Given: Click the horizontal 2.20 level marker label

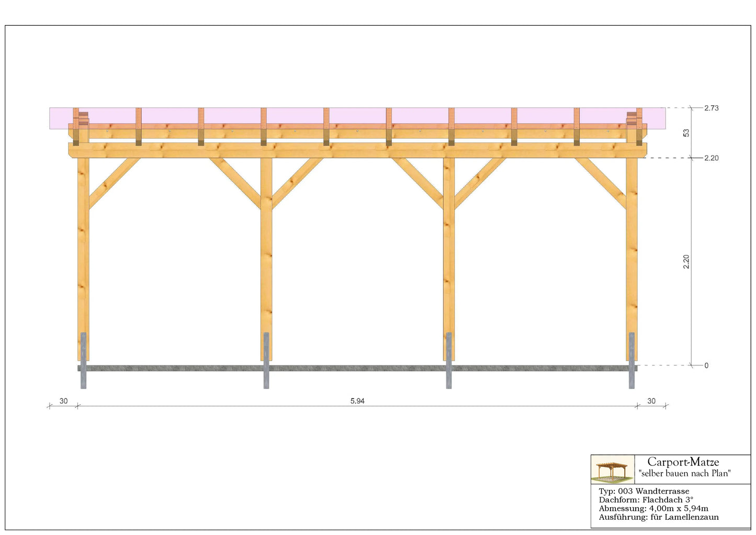Looking at the screenshot, I should (711, 158).
